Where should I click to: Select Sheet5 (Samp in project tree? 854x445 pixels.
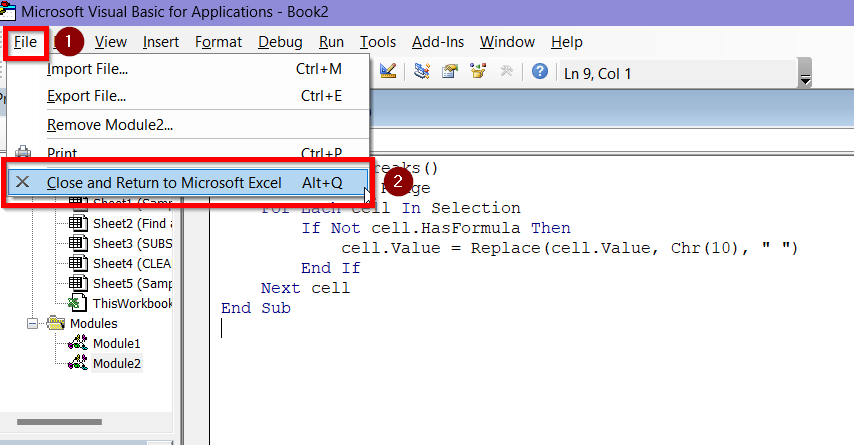(132, 284)
